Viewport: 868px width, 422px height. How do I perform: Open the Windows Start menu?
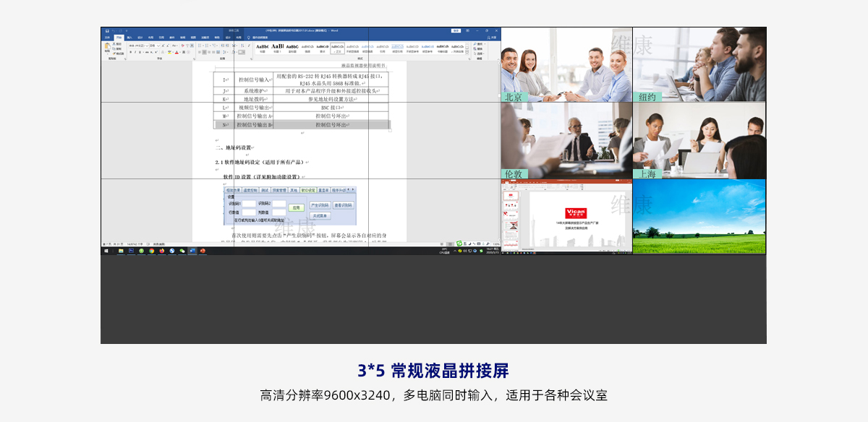(x=106, y=251)
